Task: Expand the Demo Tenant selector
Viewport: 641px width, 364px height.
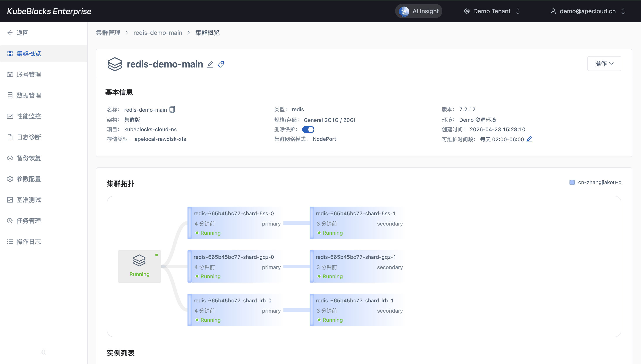Action: click(492, 11)
